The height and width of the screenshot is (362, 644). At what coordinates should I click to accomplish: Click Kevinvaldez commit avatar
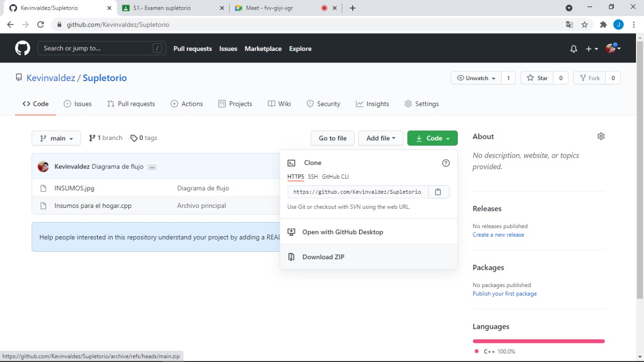[x=43, y=167]
